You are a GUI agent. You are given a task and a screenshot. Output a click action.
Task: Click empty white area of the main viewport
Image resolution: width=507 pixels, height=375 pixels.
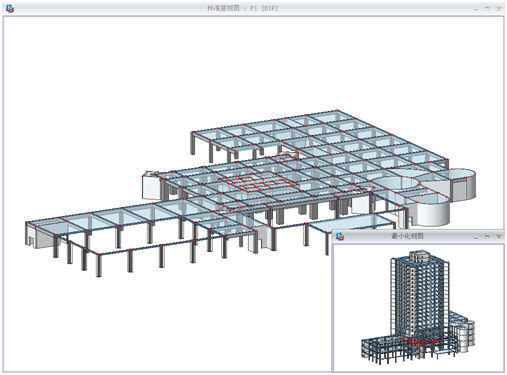133,83
